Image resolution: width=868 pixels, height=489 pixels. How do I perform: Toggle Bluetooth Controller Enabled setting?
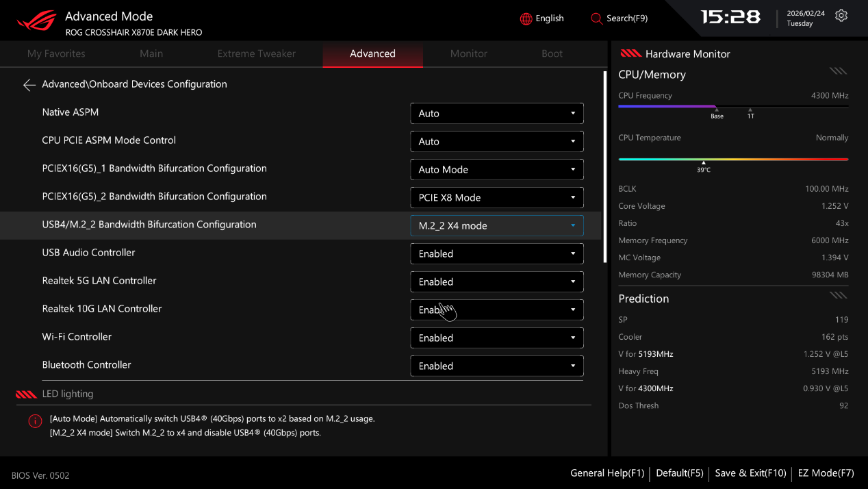[496, 366]
